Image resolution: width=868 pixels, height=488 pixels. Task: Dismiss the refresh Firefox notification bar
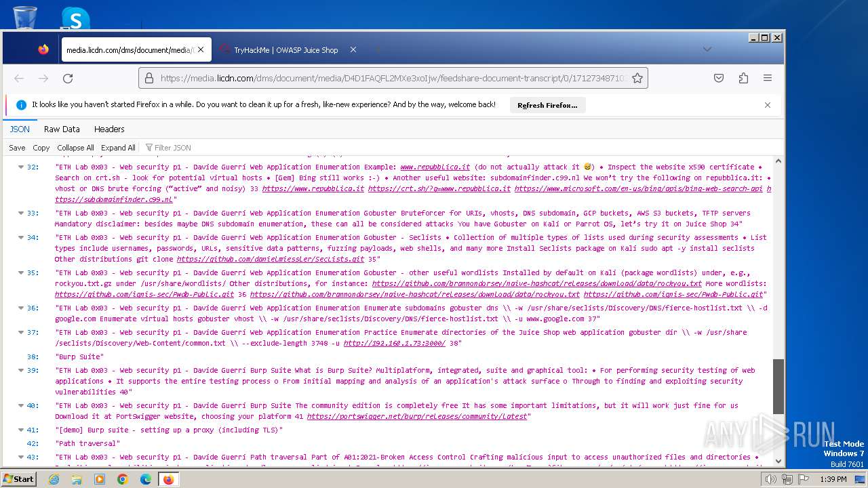768,105
